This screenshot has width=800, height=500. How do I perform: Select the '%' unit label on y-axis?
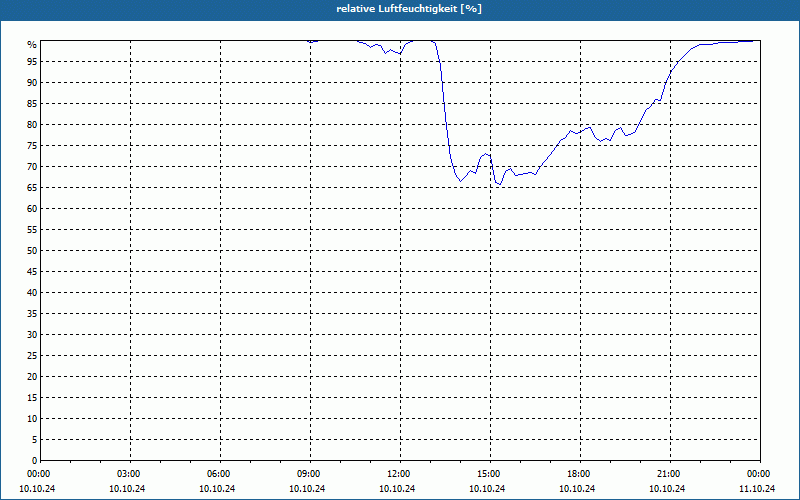click(x=32, y=45)
